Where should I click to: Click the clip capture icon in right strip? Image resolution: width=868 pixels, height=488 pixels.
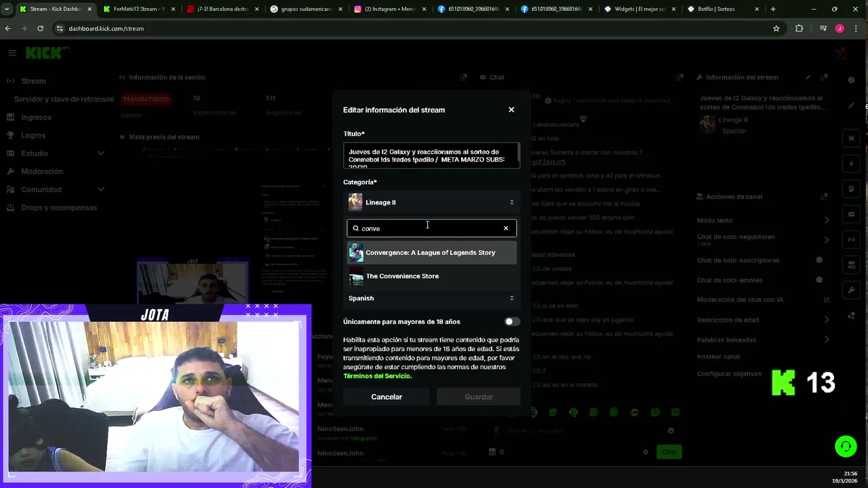point(852,138)
